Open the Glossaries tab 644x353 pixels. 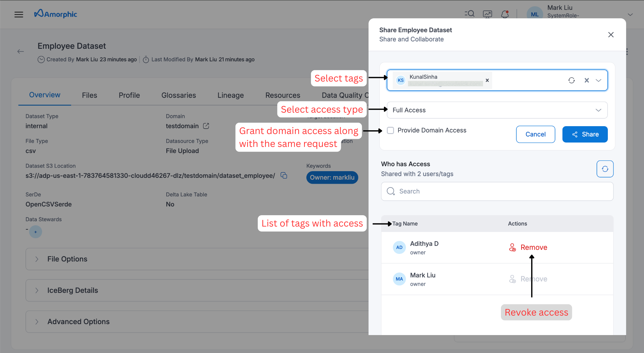click(x=179, y=95)
